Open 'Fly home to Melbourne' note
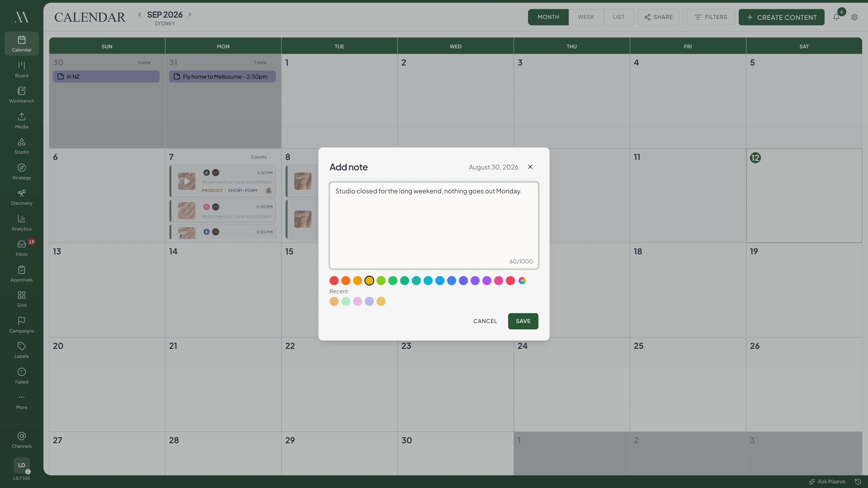Screen dimensions: 868x488 click(x=222, y=76)
